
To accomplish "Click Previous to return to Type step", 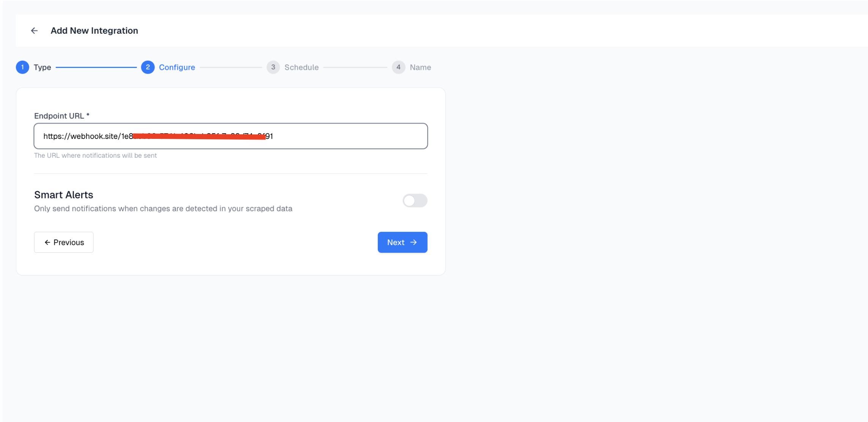I will coord(63,242).
